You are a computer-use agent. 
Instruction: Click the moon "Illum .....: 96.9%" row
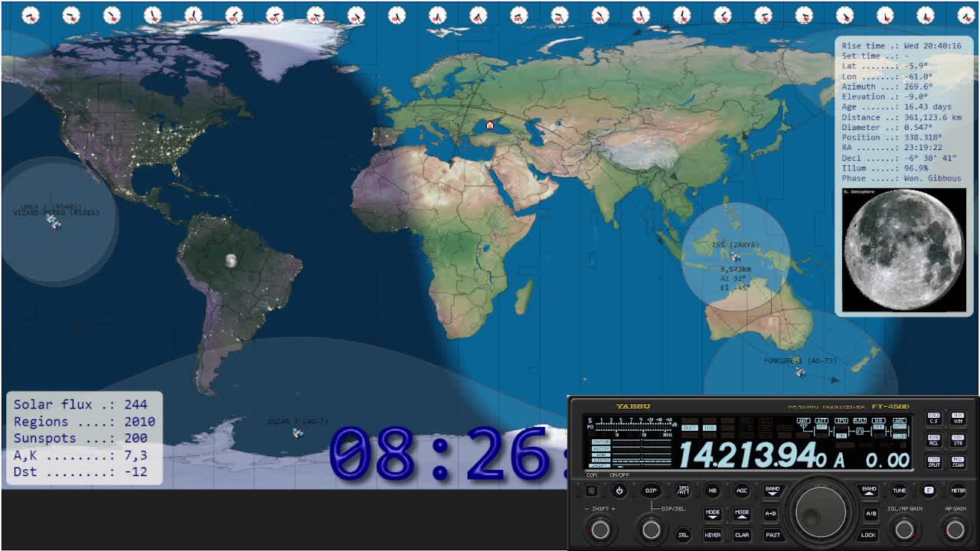click(x=885, y=168)
